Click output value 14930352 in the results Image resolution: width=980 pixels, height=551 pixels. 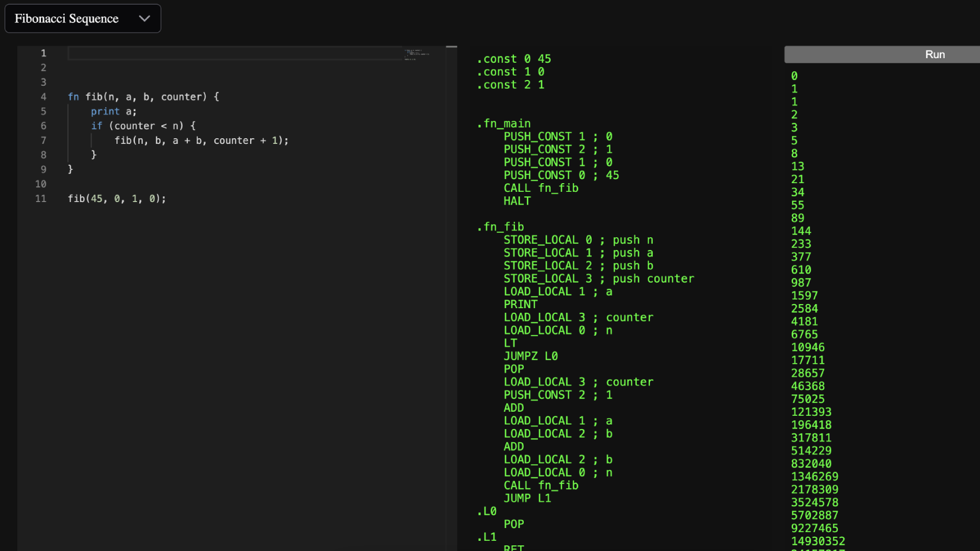tap(818, 541)
